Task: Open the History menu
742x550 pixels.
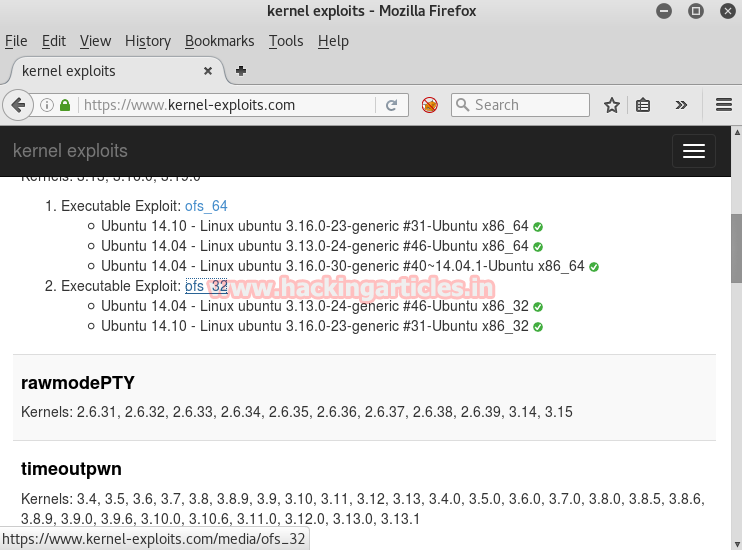Action: 148,41
